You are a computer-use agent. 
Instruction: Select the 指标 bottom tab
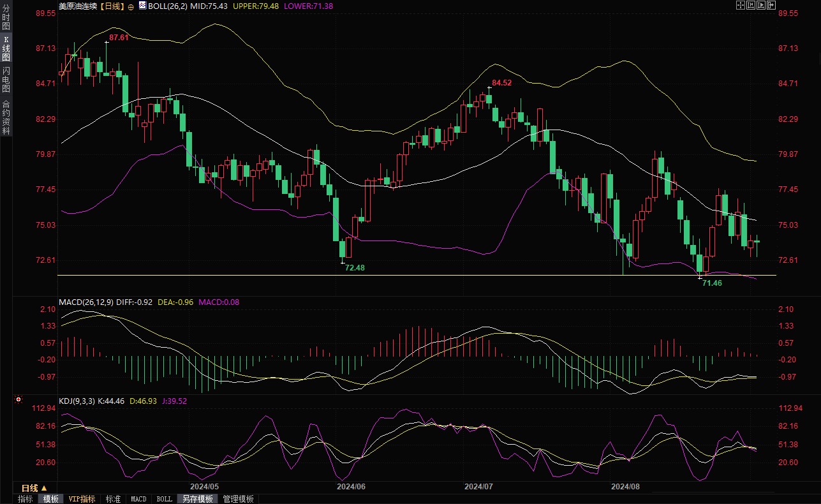click(26, 499)
